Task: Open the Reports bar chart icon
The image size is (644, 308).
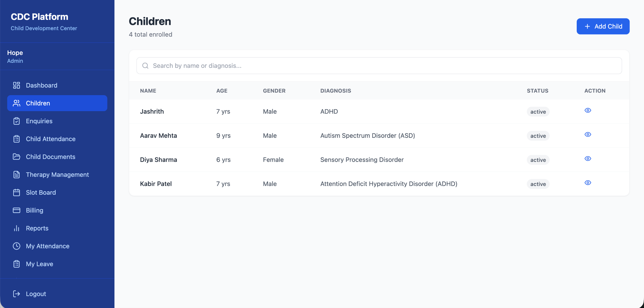Action: [x=16, y=228]
